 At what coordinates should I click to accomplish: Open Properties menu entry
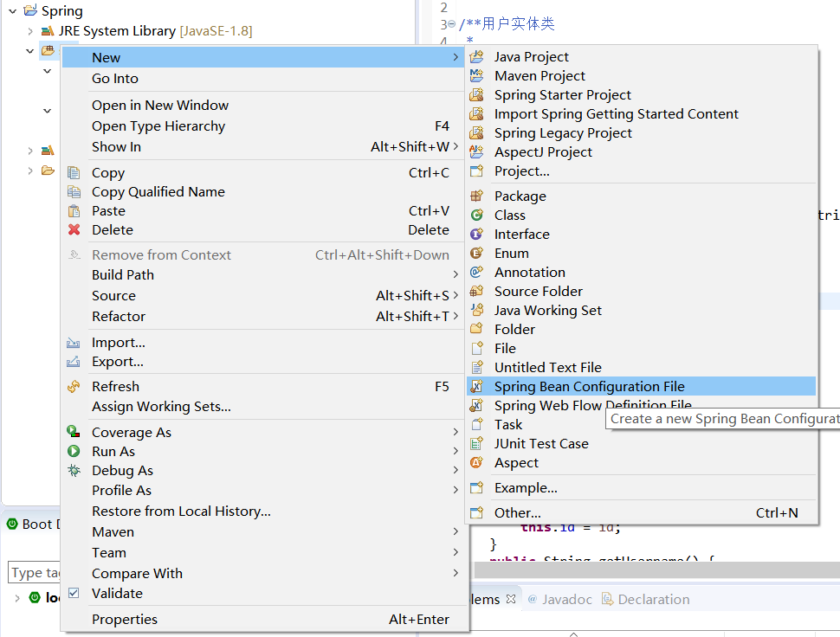pyautogui.click(x=266, y=620)
